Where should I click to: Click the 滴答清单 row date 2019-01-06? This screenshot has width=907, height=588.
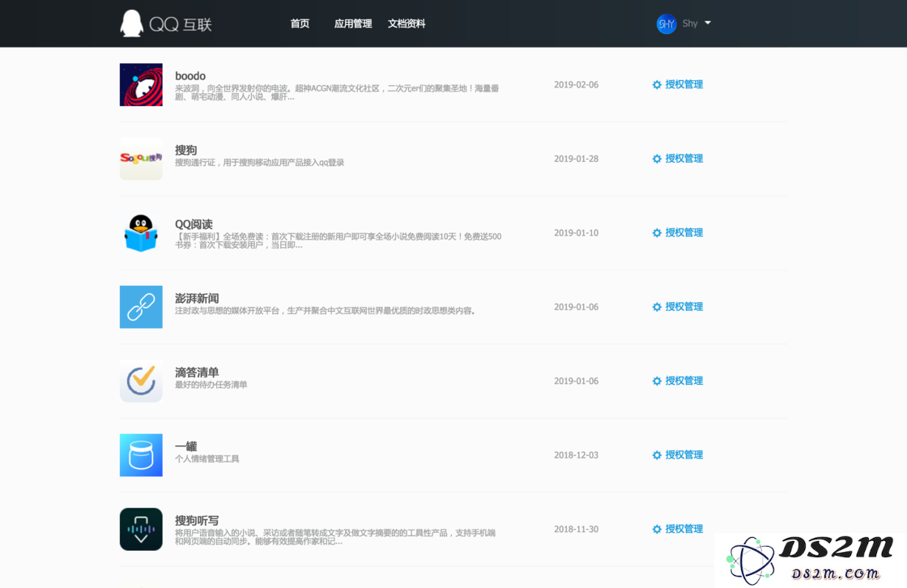576,381
